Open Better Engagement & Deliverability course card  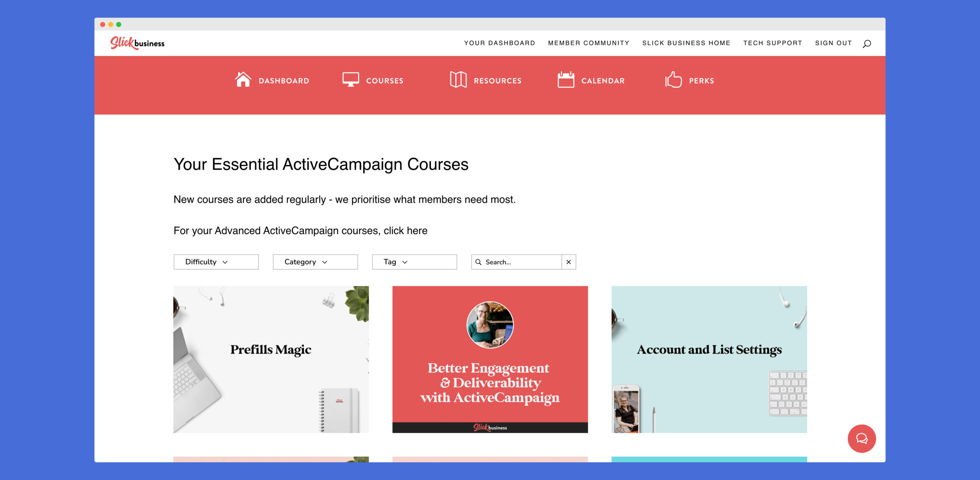coord(490,359)
